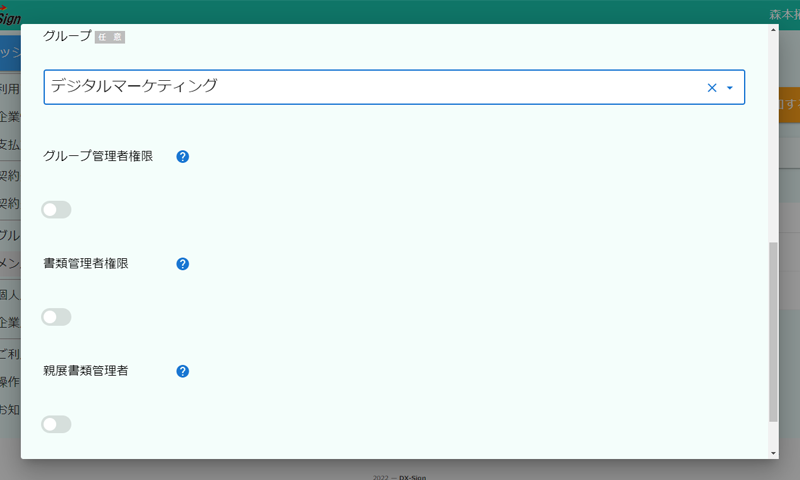
Task: Click the dialog's vertical scrollbar thumb
Action: coord(772,330)
